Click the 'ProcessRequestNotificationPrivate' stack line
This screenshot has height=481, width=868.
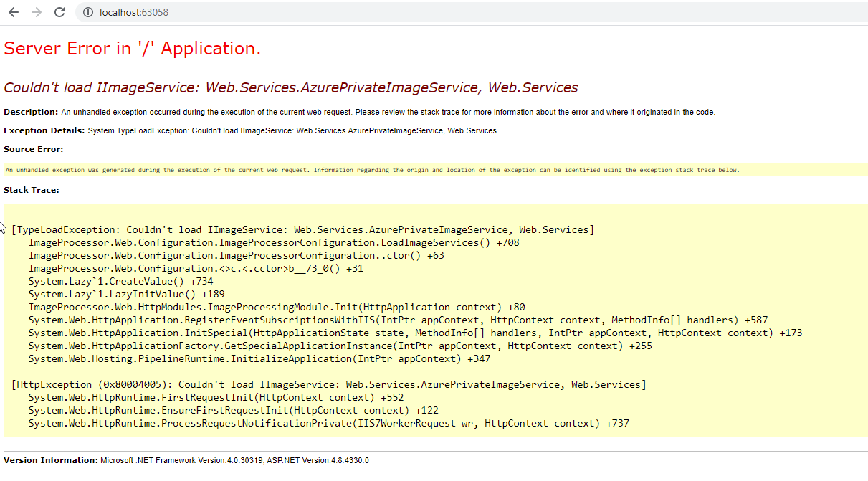tap(329, 423)
